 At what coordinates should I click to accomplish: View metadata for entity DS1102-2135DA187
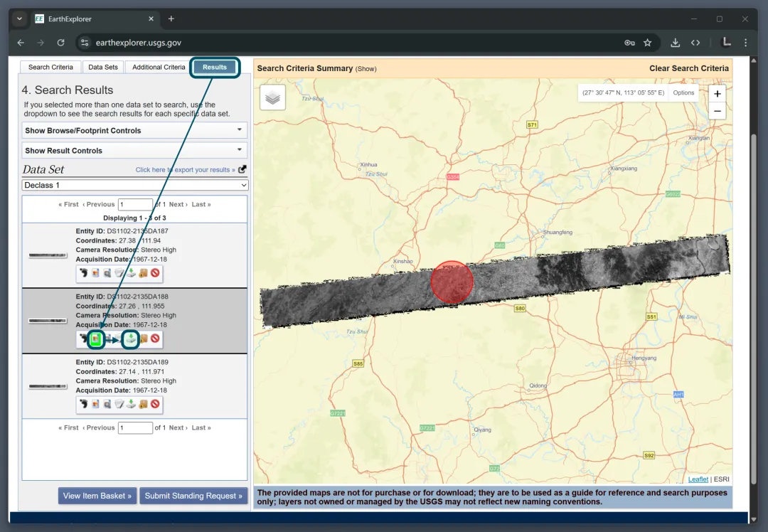coord(119,273)
